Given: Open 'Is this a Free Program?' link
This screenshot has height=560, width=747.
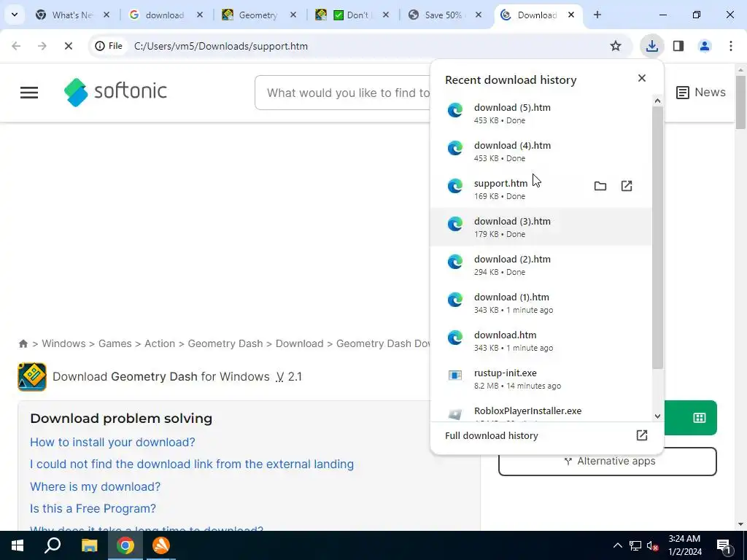Looking at the screenshot, I should tap(93, 508).
